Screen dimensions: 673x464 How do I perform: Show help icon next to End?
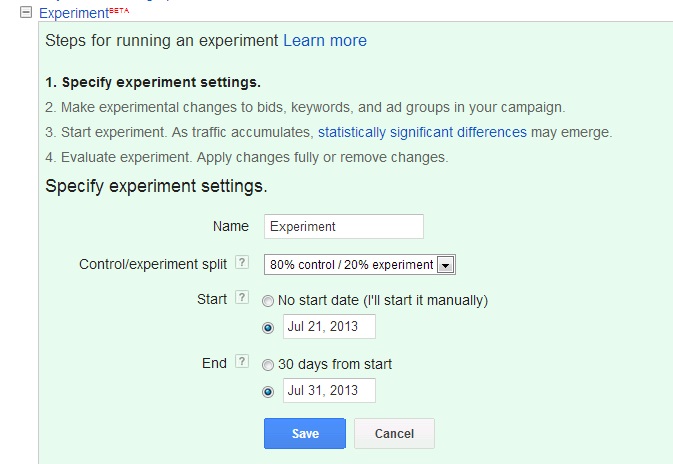pos(241,362)
